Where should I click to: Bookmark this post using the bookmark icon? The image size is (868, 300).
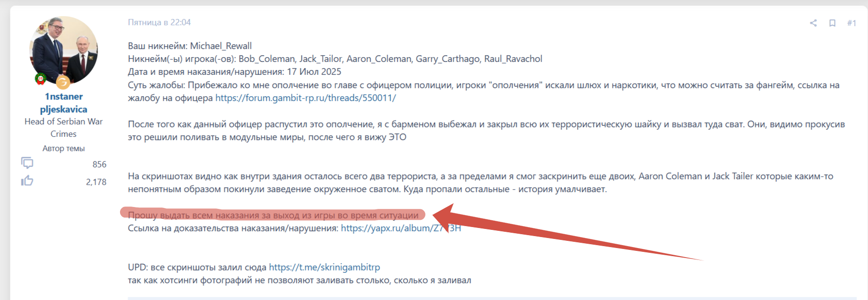(x=832, y=23)
